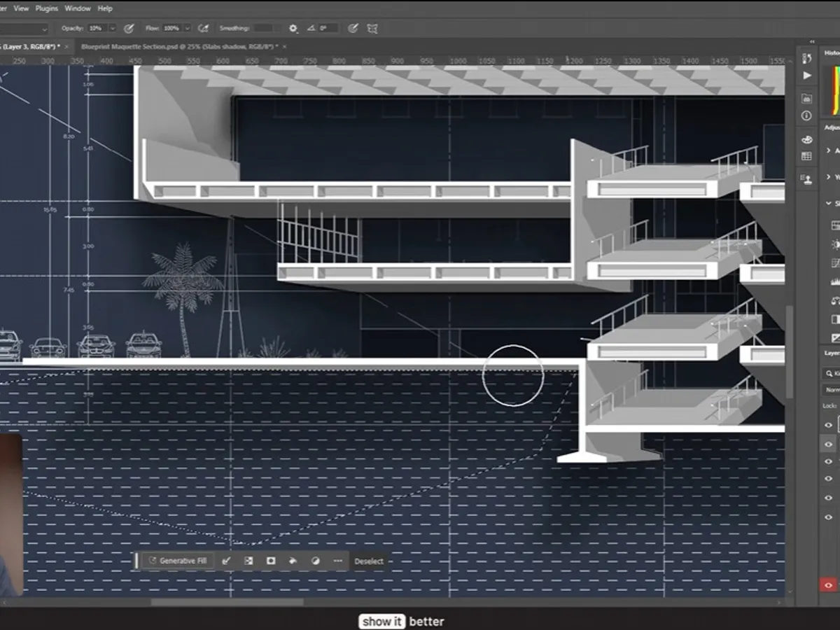Click the Generative Fill button
The width and height of the screenshot is (840, 630).
(177, 561)
